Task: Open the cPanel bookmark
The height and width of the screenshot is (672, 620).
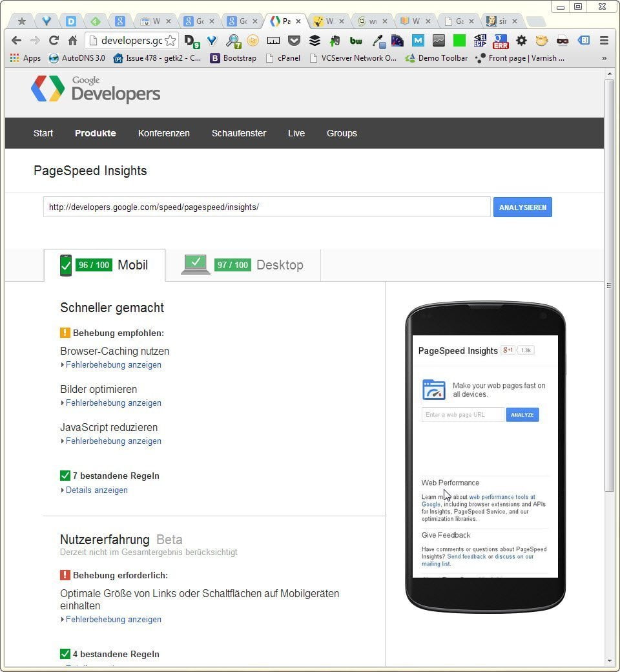Action: click(284, 58)
